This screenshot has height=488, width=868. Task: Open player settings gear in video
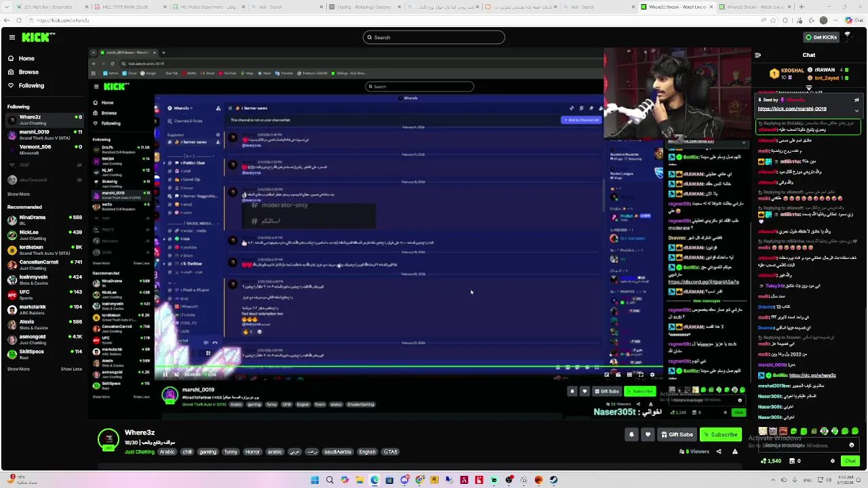pos(652,374)
